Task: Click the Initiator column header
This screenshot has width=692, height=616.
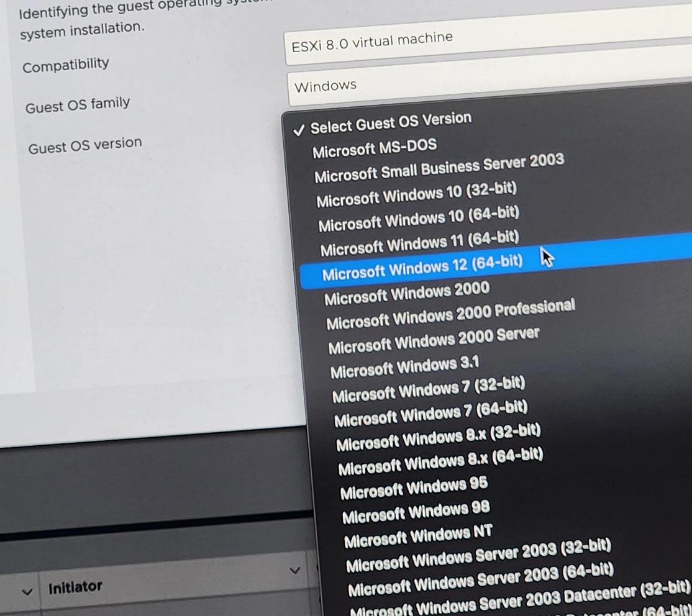Action: 75,587
